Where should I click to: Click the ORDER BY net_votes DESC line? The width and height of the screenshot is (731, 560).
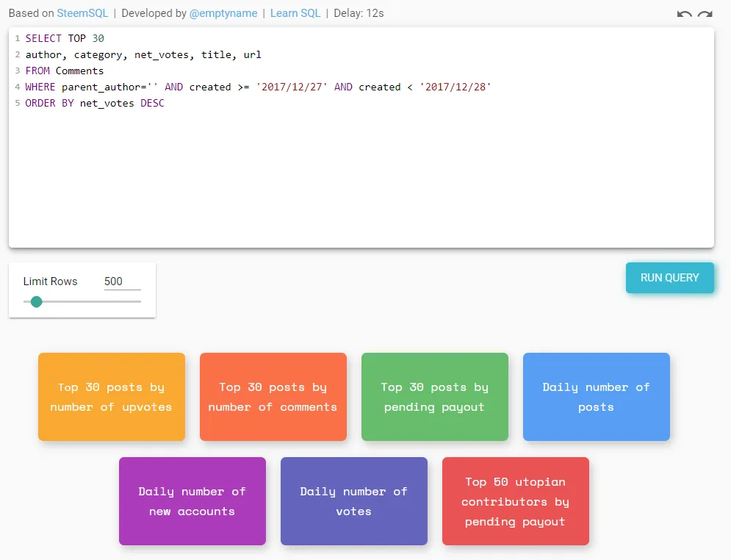click(x=95, y=103)
